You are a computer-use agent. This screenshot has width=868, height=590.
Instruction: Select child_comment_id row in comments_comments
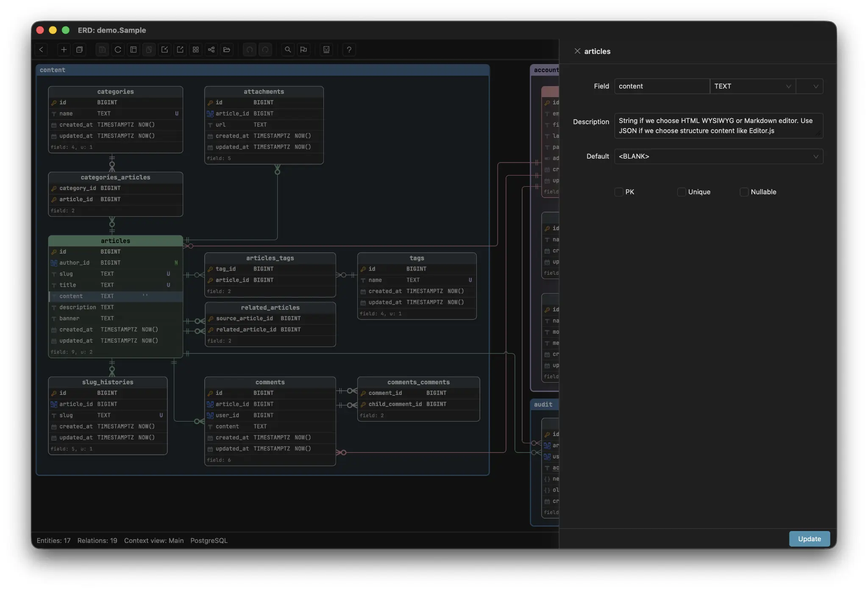click(419, 404)
